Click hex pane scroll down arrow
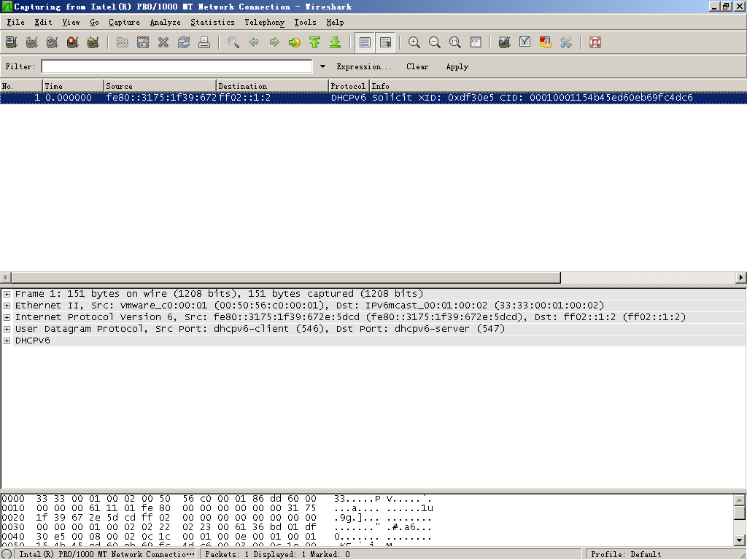The width and height of the screenshot is (747, 560). point(740,540)
